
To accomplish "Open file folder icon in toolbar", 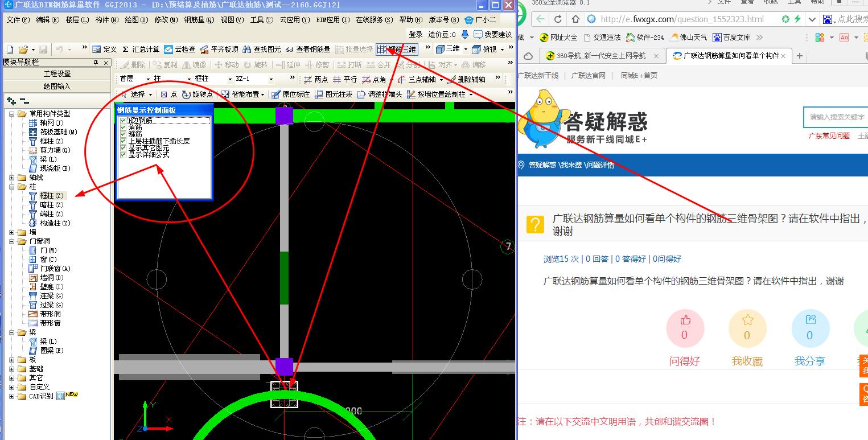I will 23,50.
